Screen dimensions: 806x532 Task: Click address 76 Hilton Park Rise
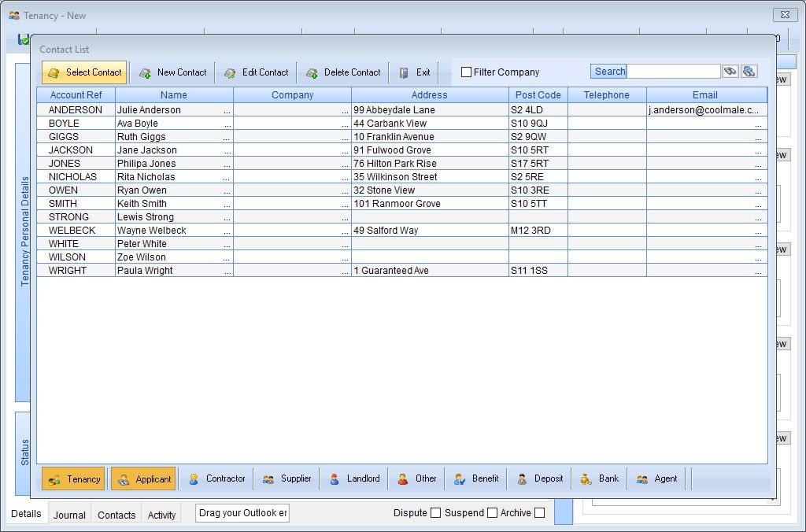click(x=395, y=164)
